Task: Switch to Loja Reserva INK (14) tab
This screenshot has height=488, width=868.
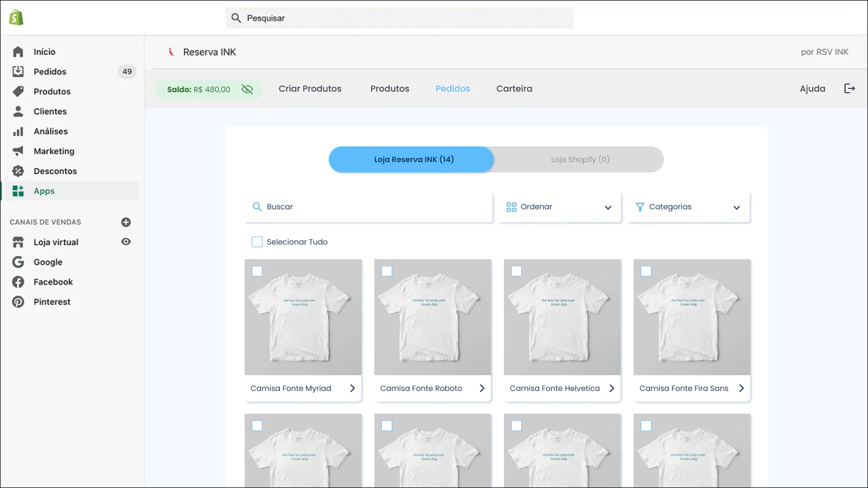Action: click(x=411, y=159)
